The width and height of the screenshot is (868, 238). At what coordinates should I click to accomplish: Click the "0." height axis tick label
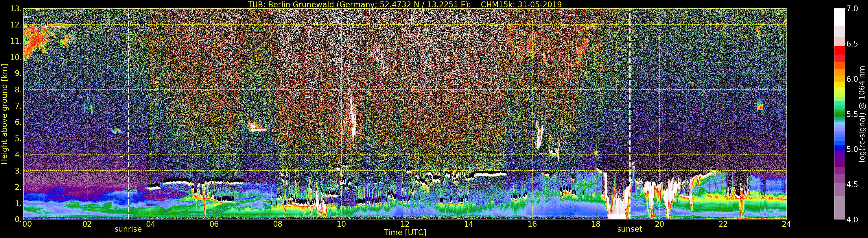point(19,219)
